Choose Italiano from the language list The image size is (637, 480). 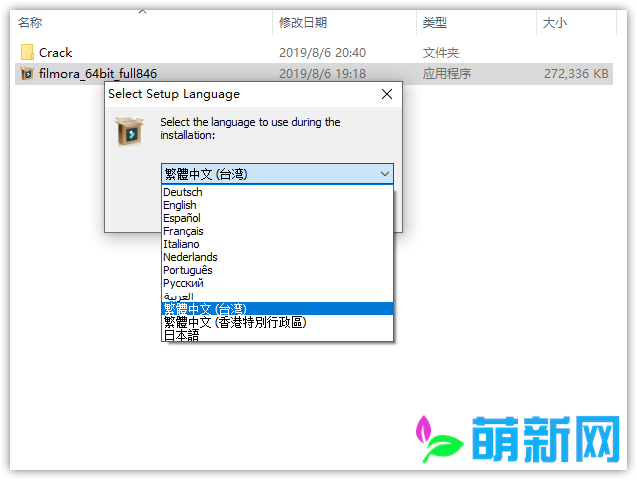(x=277, y=244)
